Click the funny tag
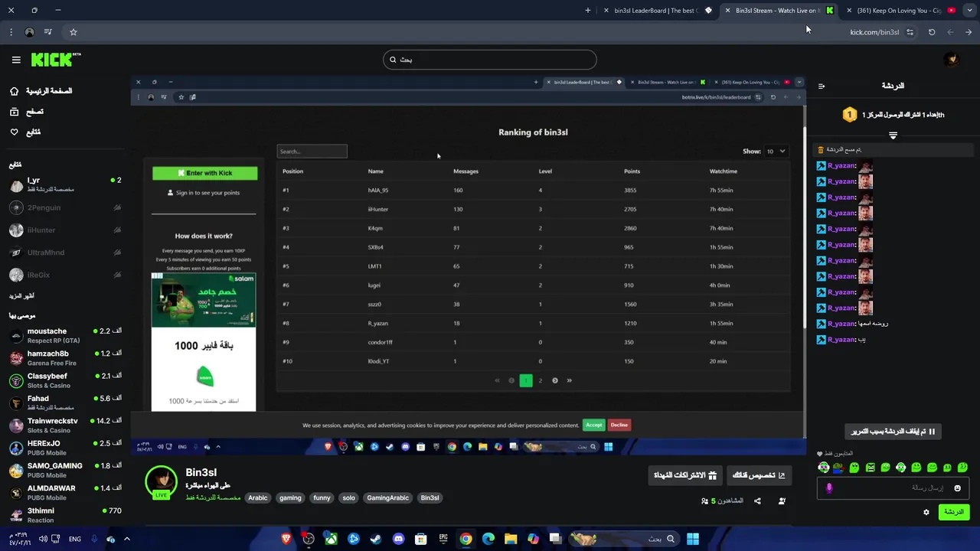This screenshot has width=980, height=551. (322, 497)
